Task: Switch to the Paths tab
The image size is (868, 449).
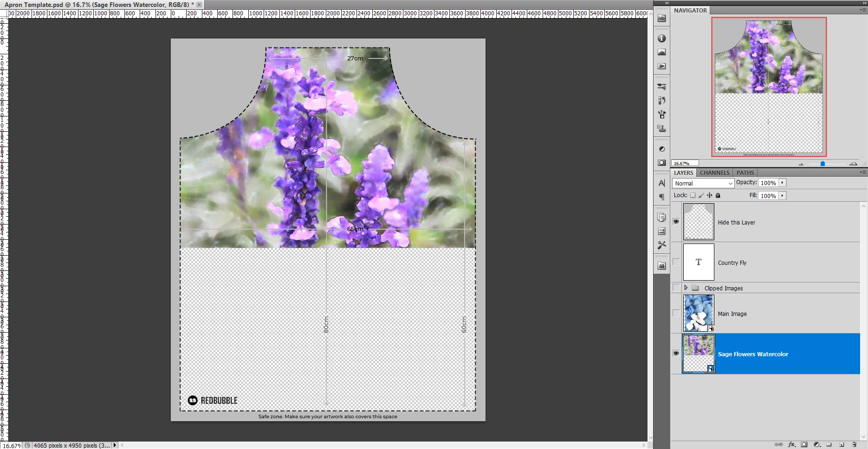Action: pyautogui.click(x=745, y=173)
